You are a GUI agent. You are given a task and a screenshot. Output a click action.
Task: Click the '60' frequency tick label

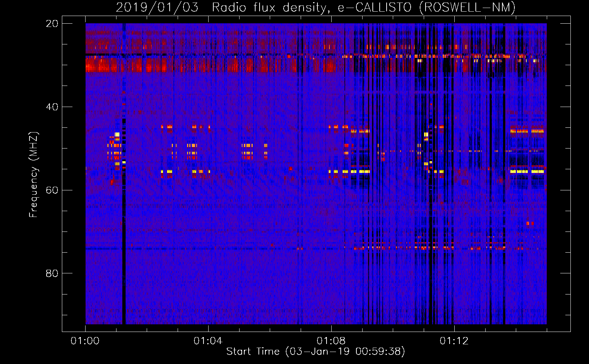(52, 190)
